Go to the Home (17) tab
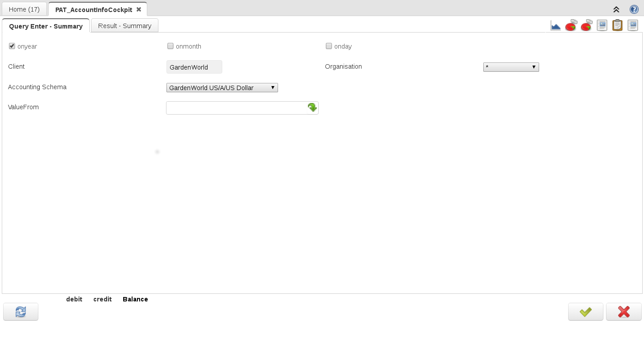 [24, 9]
